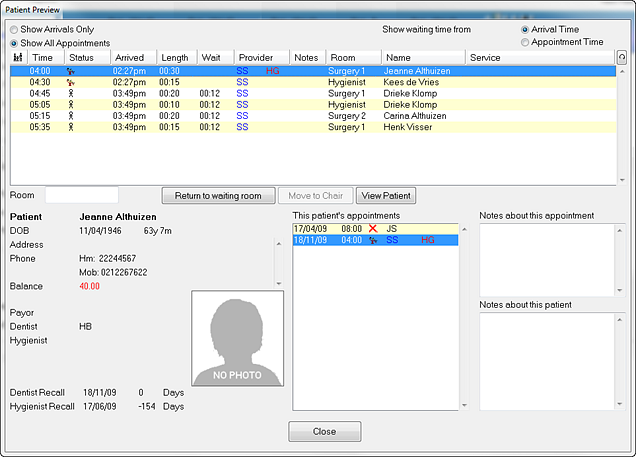Open patient record with View Patient button
Image resolution: width=636 pixels, height=457 pixels.
385,196
